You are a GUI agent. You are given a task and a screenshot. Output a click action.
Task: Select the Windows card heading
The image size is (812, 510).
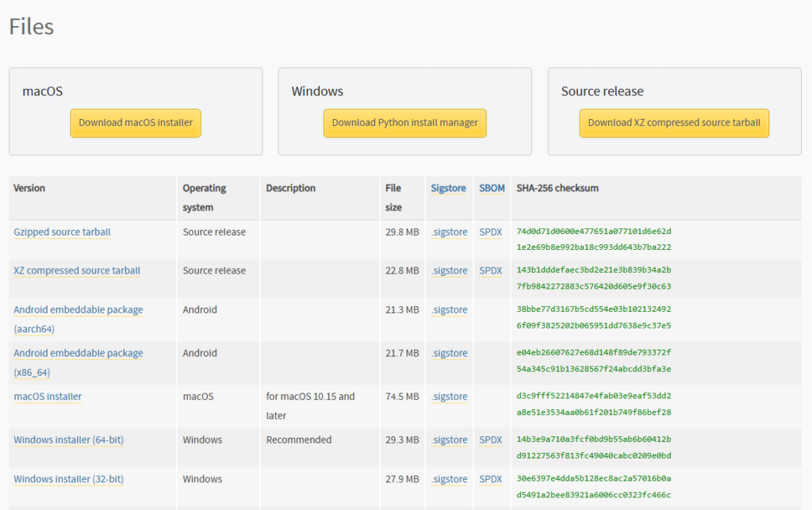coord(317,92)
